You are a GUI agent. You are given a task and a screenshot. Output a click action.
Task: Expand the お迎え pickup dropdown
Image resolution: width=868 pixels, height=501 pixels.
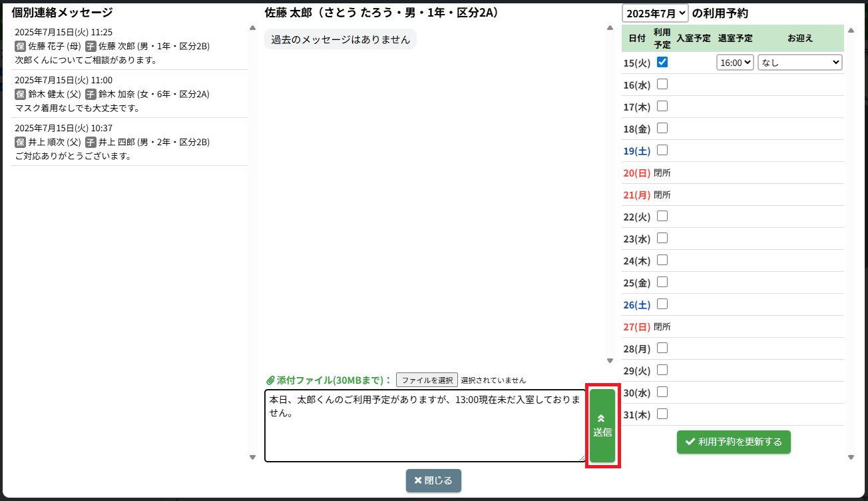point(799,62)
